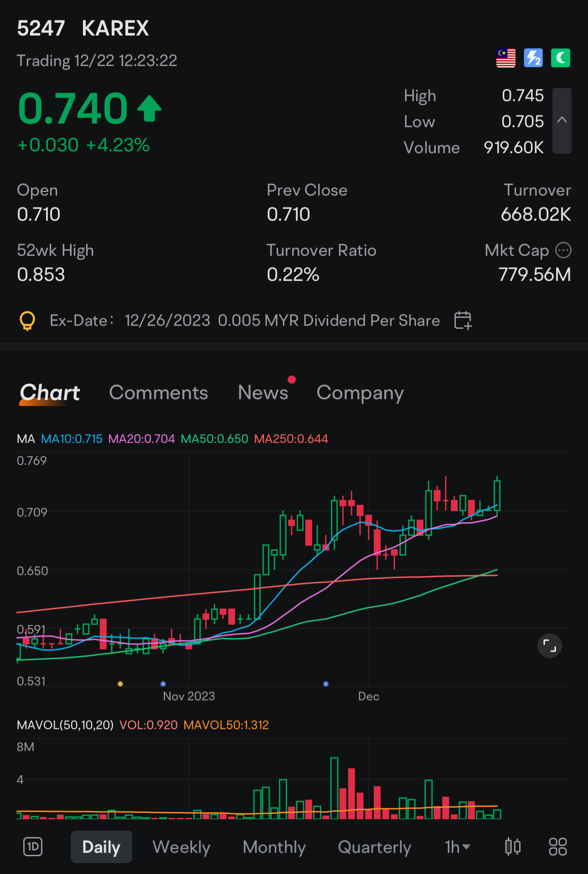Switch to the Comments tab
The width and height of the screenshot is (588, 874).
pyautogui.click(x=158, y=393)
